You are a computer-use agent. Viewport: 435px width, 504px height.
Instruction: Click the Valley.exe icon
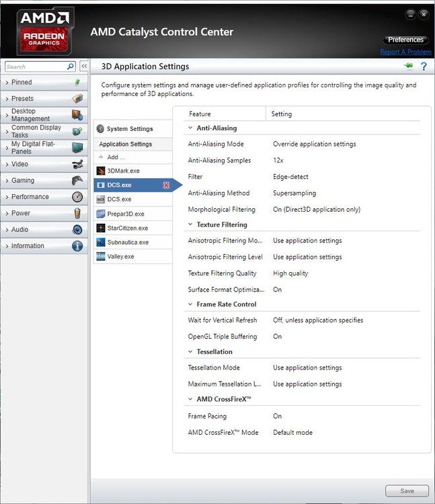coord(101,256)
